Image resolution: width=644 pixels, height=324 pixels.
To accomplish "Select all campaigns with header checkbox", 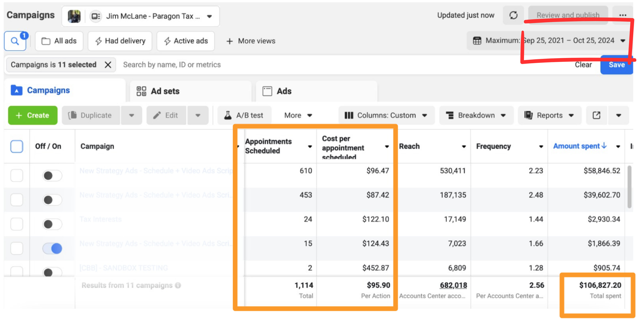I will pos(16,146).
